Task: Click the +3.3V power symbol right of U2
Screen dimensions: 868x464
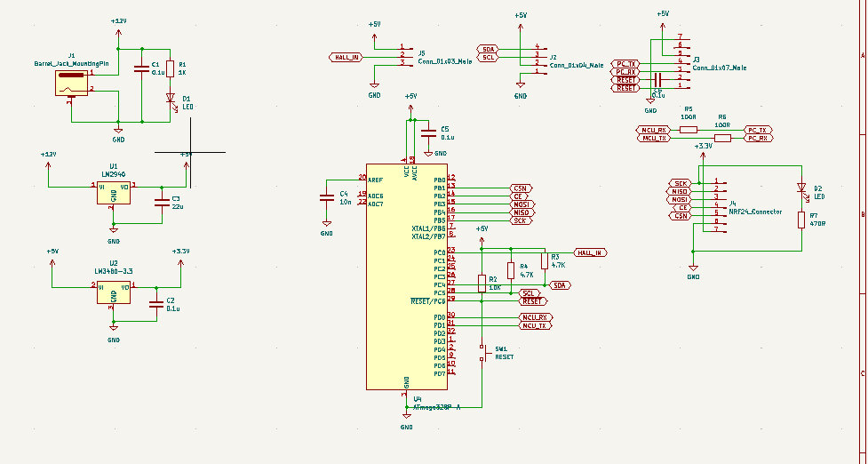Action: click(180, 259)
